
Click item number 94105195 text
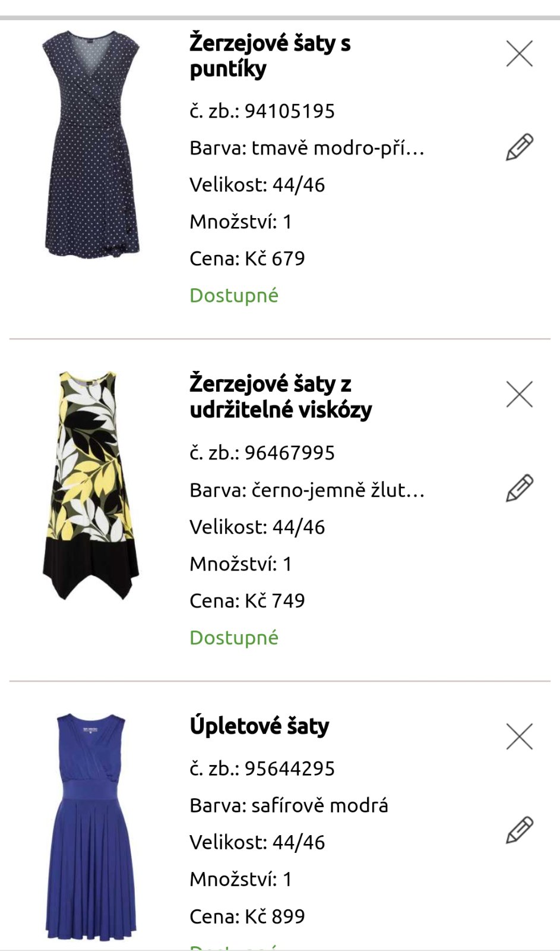click(262, 111)
